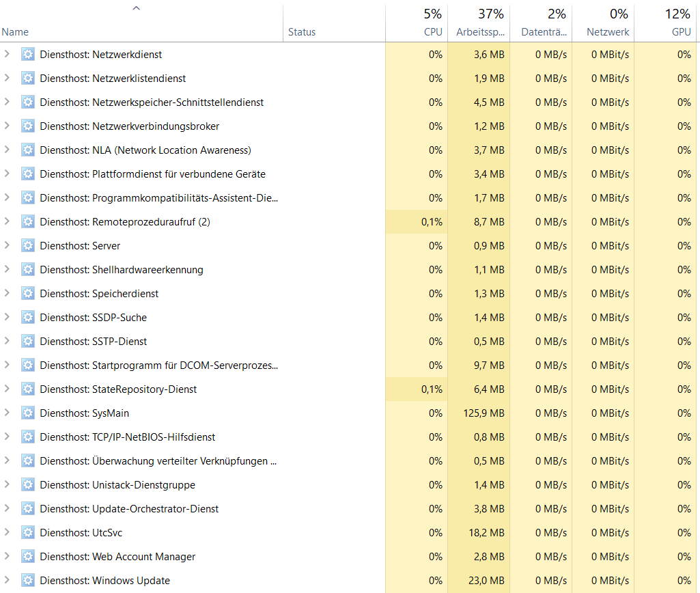Screen dimensions: 700x593
Task: Click the Speicherdienst service icon
Action: pos(27,294)
